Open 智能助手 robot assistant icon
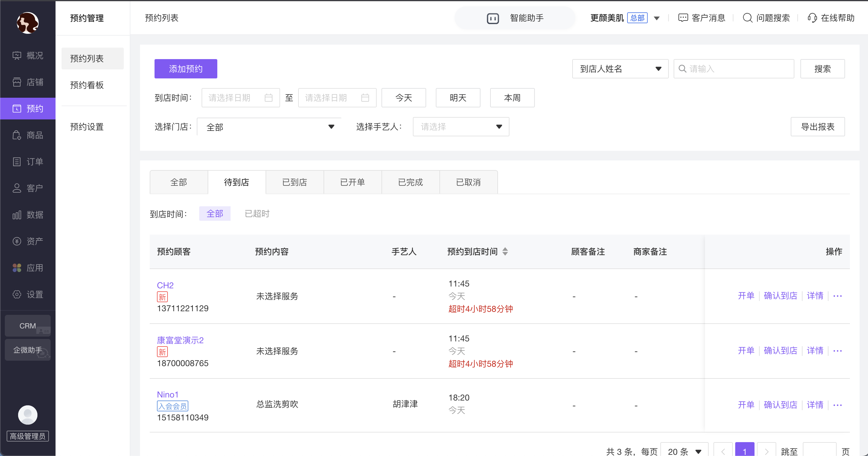 tap(493, 18)
